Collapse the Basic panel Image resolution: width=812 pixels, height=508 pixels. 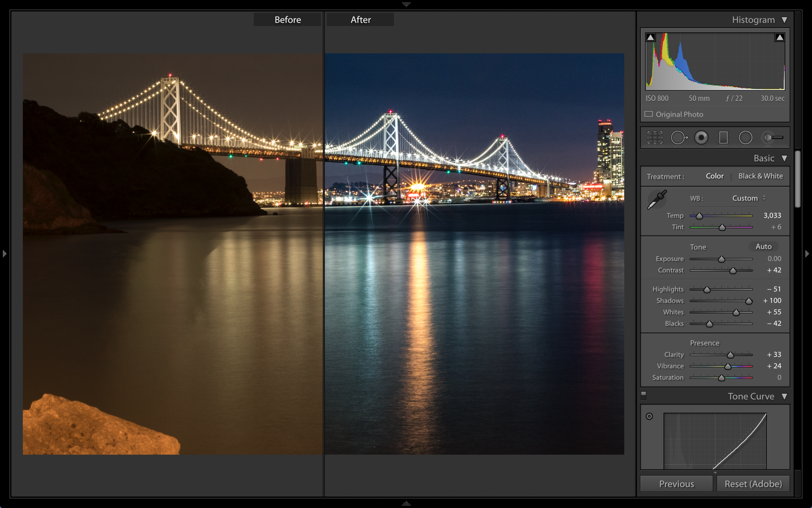pos(784,158)
